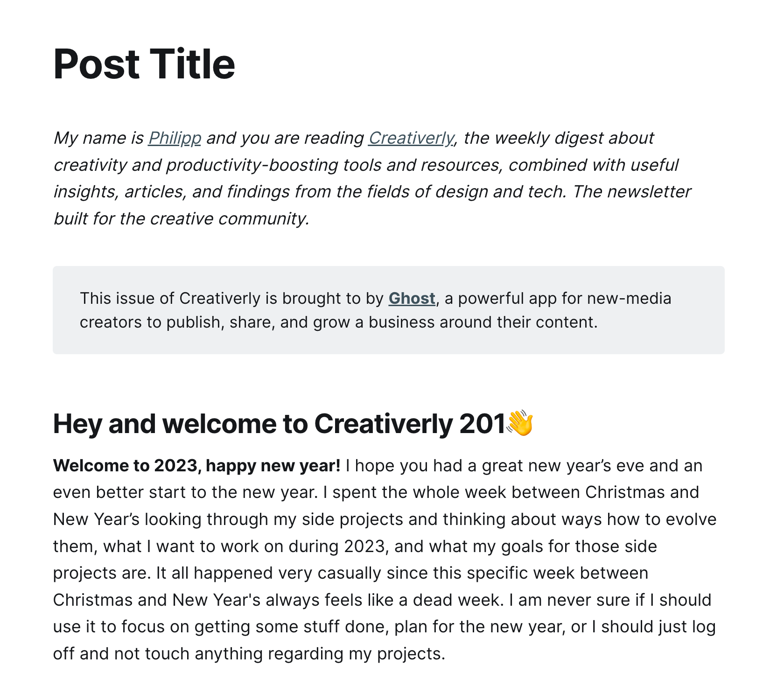784x686 pixels.
Task: Follow the bold Ghost sponsor link
Action: (x=412, y=298)
